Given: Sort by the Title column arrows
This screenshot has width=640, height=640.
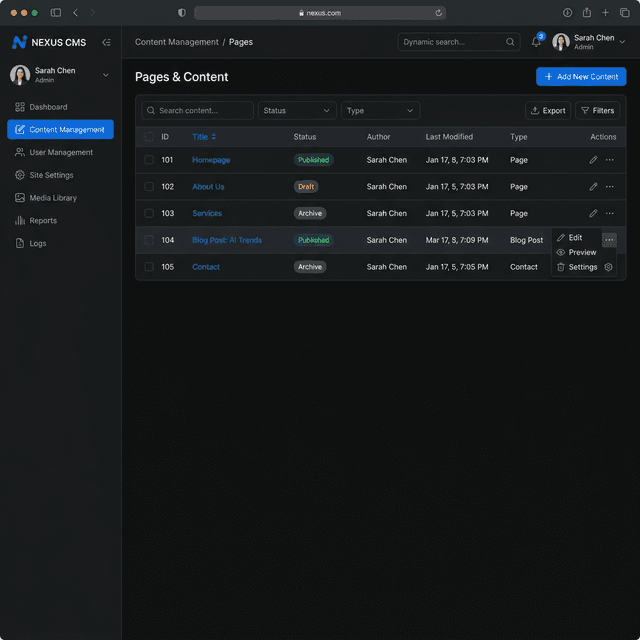Looking at the screenshot, I should point(213,137).
